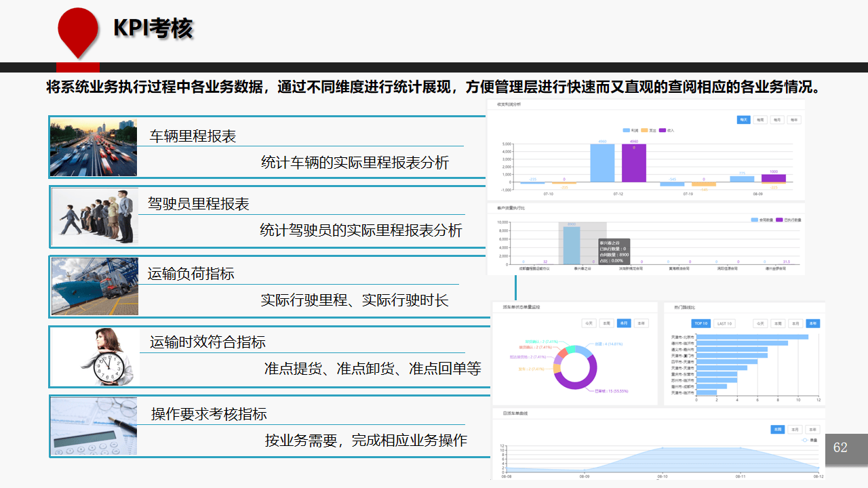Click the text 按业务需要,完成相应业务操作

(366, 441)
